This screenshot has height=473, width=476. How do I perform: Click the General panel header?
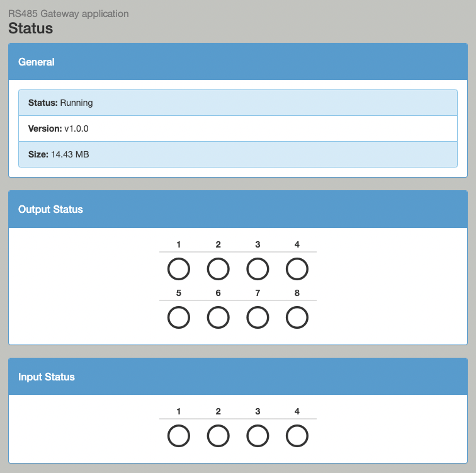click(237, 62)
